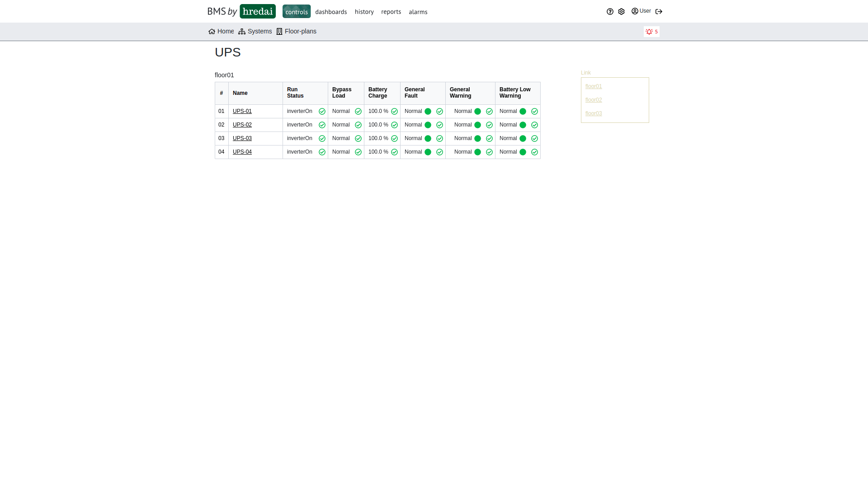Open Systems navigation item
This screenshot has height=488, width=868.
255,32
